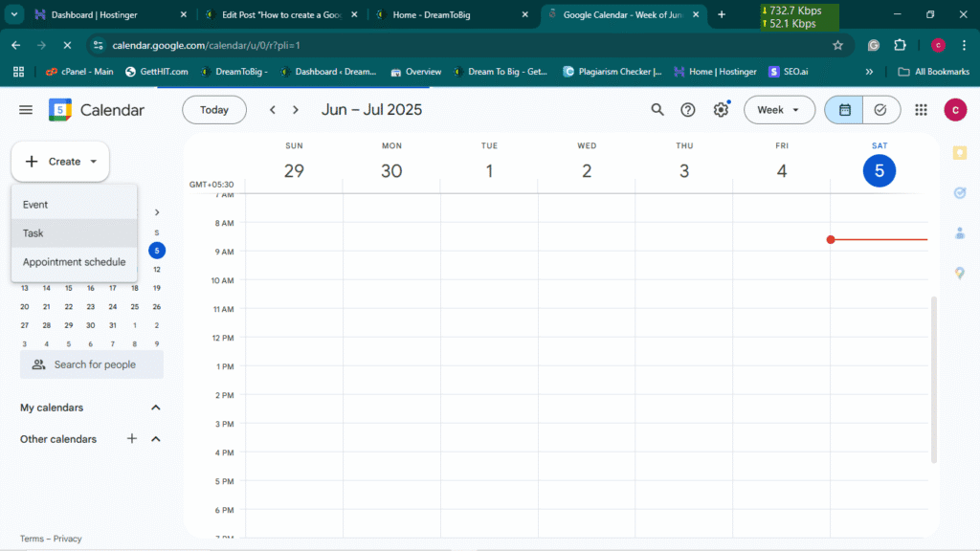Choose Appointment schedule from Create menu
The width and height of the screenshot is (980, 551).
tap(74, 262)
